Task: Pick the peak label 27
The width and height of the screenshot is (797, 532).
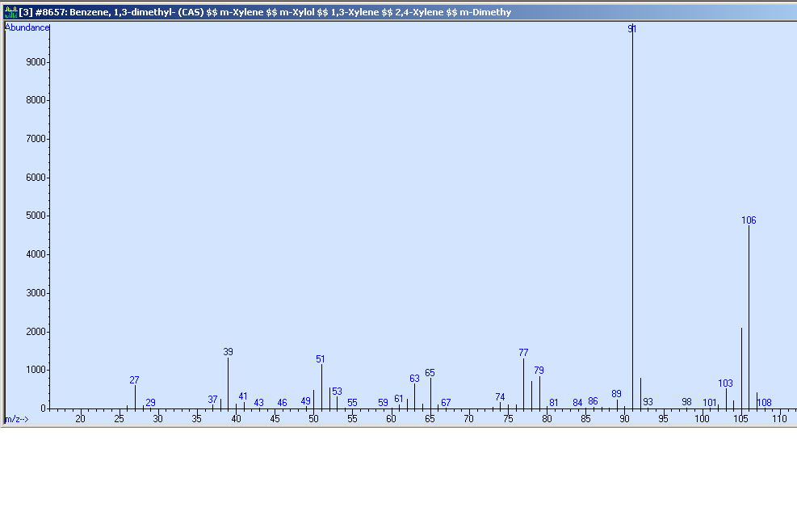Action: coord(135,380)
